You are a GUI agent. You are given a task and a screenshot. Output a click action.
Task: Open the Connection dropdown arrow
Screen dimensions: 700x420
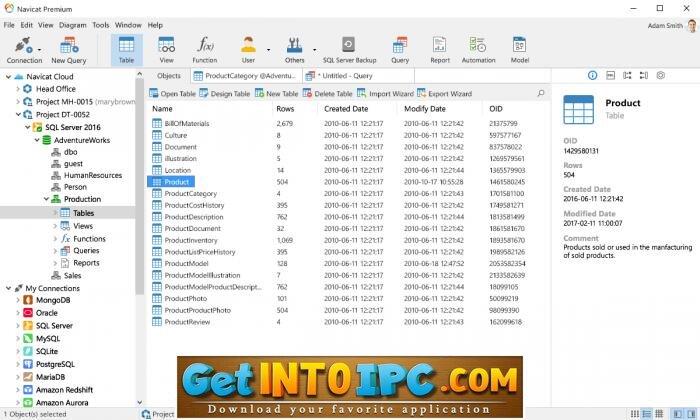click(x=39, y=50)
